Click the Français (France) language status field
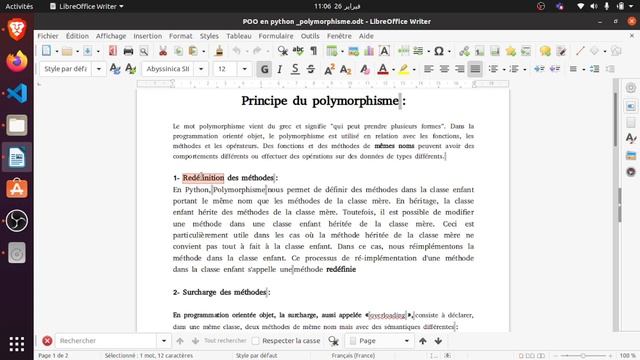 pos(353,356)
